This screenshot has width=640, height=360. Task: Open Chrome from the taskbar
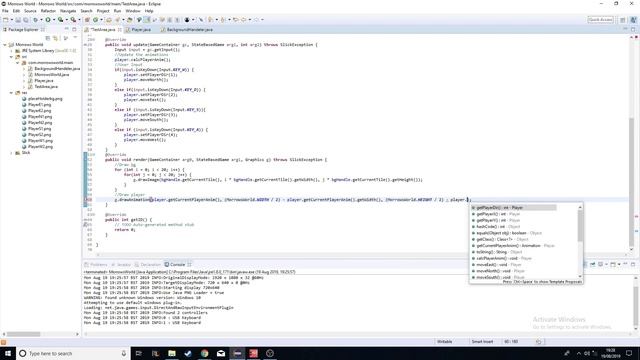pos(204,353)
